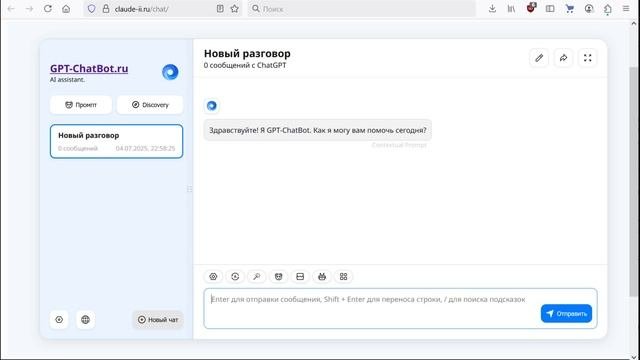Click the shopping cart extension icon
Image resolution: width=640 pixels, height=360 pixels.
click(x=569, y=9)
